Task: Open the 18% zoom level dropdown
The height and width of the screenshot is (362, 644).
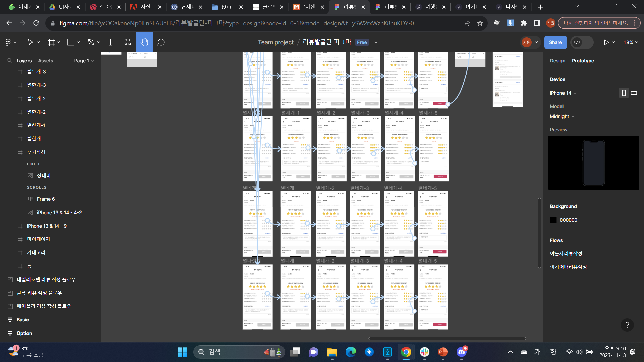Action: (631, 42)
